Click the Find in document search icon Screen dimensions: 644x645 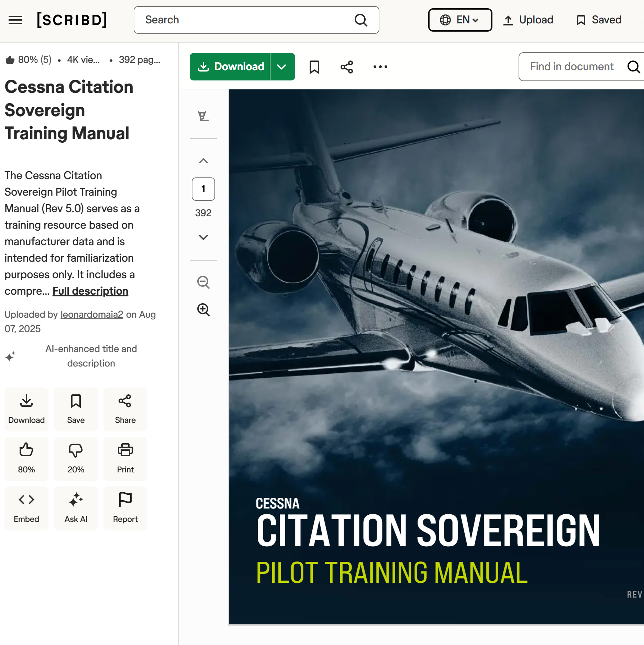click(634, 67)
